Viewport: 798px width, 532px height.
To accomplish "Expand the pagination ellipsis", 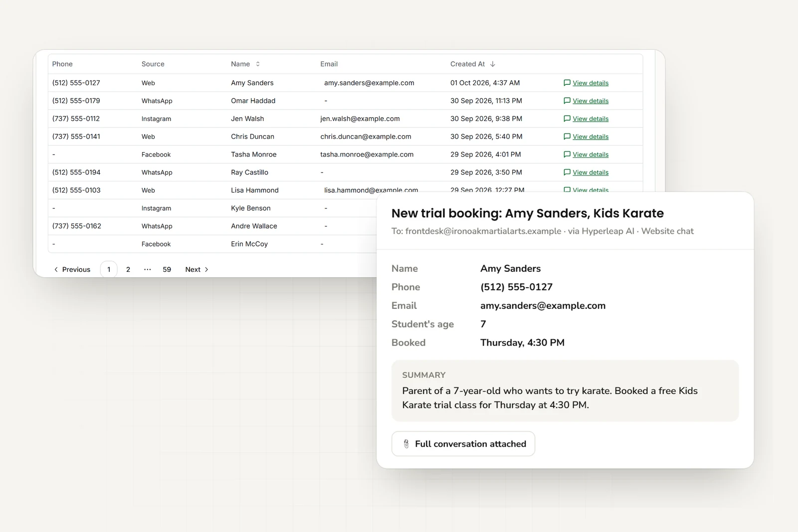I will 148,269.
